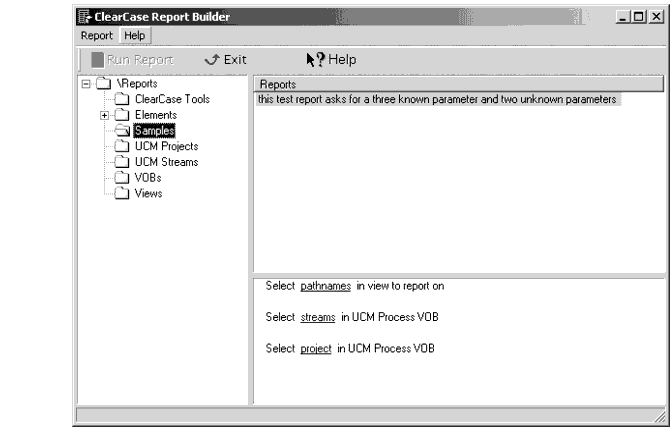This screenshot has height=436, width=672.
Task: Select the Views folder
Action: [148, 193]
